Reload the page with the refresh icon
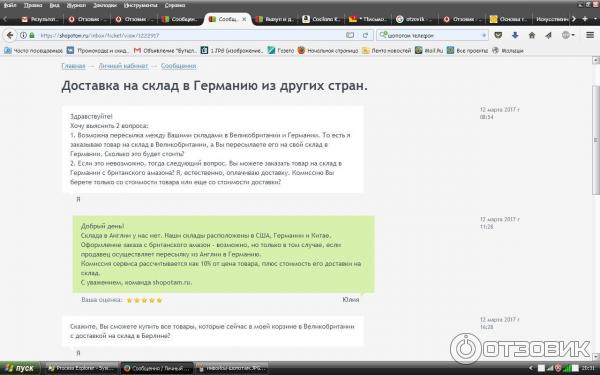 coord(365,35)
